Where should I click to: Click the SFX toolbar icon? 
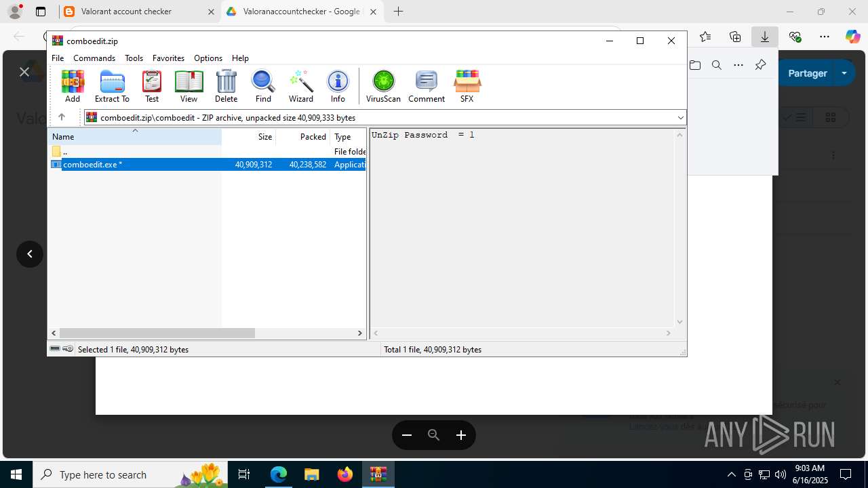pyautogui.click(x=467, y=86)
